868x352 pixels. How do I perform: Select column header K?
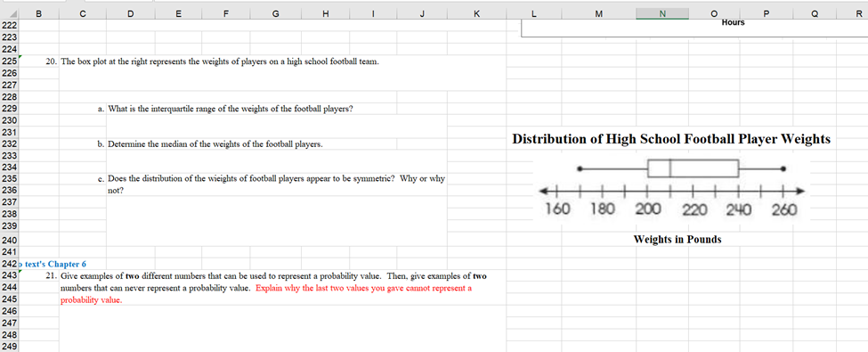pos(476,14)
